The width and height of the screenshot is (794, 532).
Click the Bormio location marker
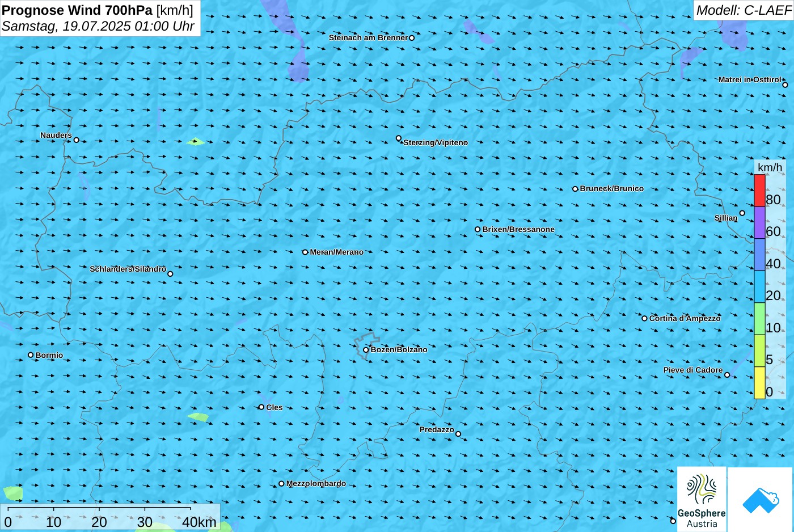pyautogui.click(x=31, y=355)
